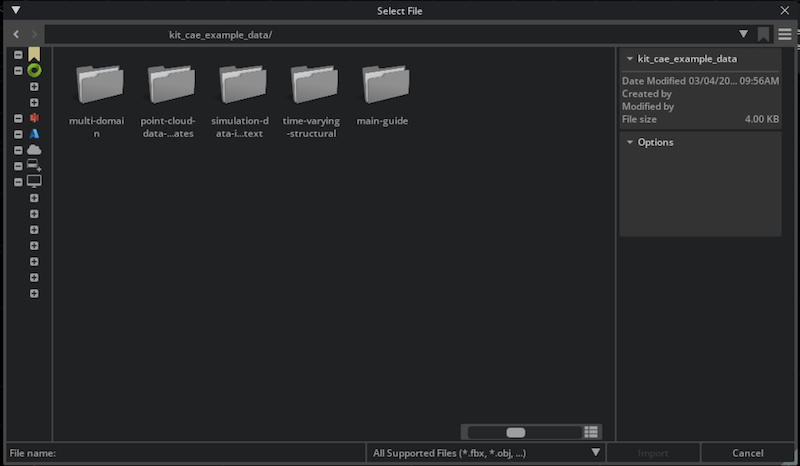This screenshot has width=800, height=466.
Task: Go back with the left arrow
Action: [16, 34]
